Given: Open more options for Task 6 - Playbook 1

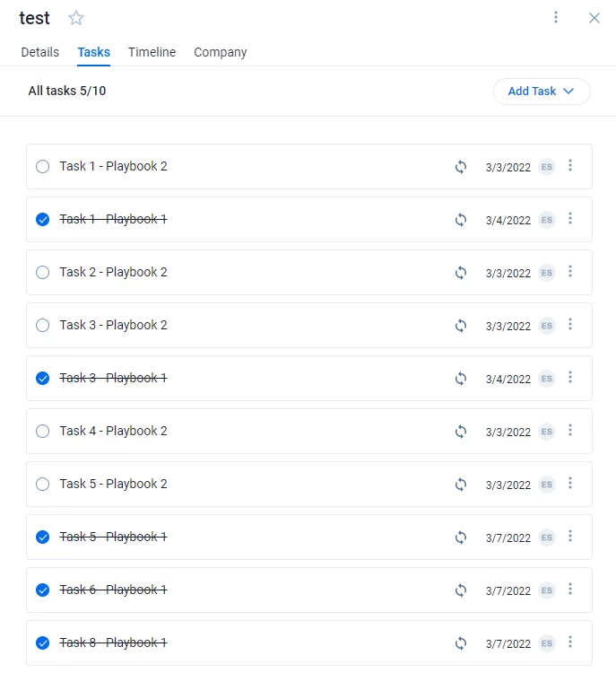Looking at the screenshot, I should [570, 589].
